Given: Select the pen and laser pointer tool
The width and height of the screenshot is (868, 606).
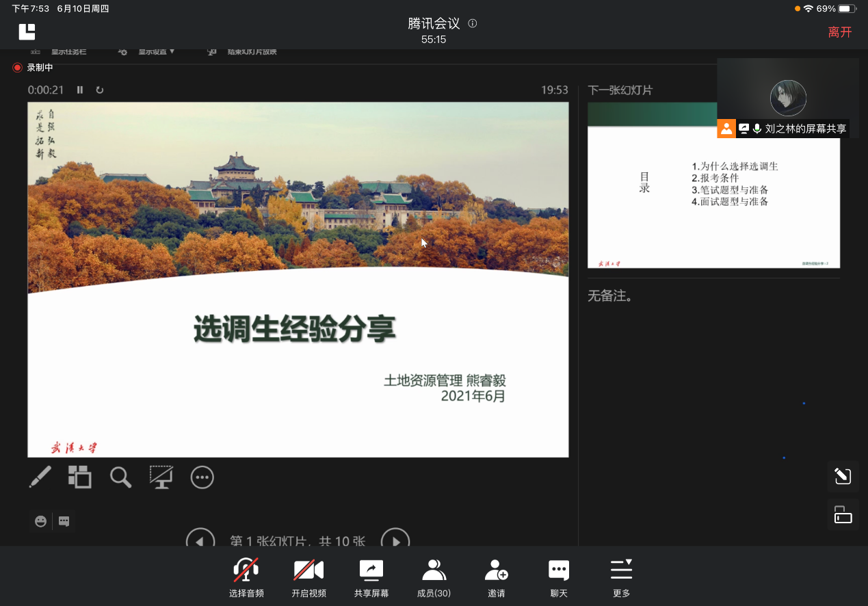Looking at the screenshot, I should pyautogui.click(x=40, y=477).
